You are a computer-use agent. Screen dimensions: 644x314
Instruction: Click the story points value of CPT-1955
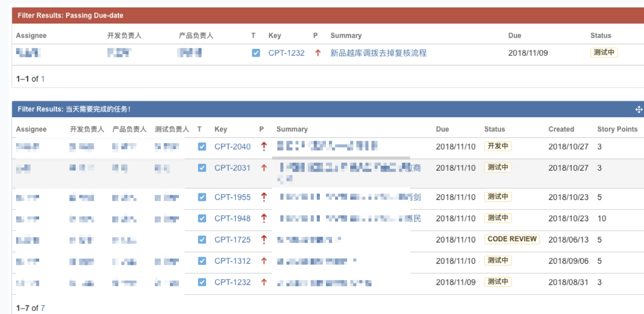(x=599, y=197)
